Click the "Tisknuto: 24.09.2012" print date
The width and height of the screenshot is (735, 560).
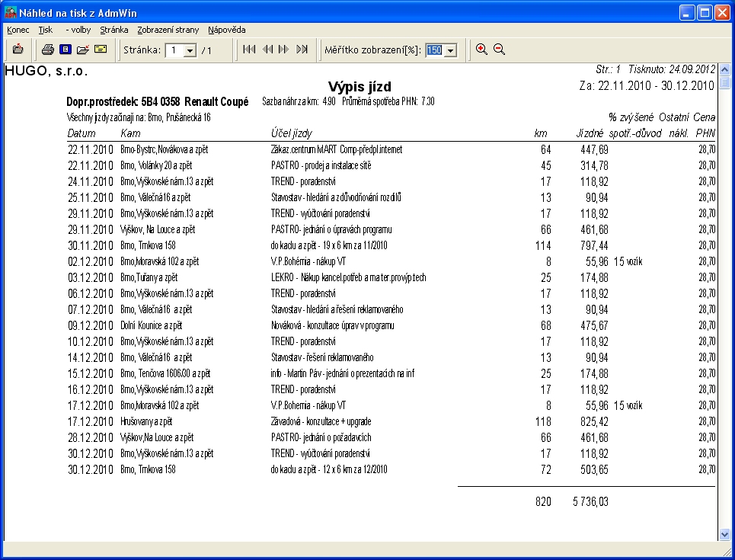click(x=672, y=70)
